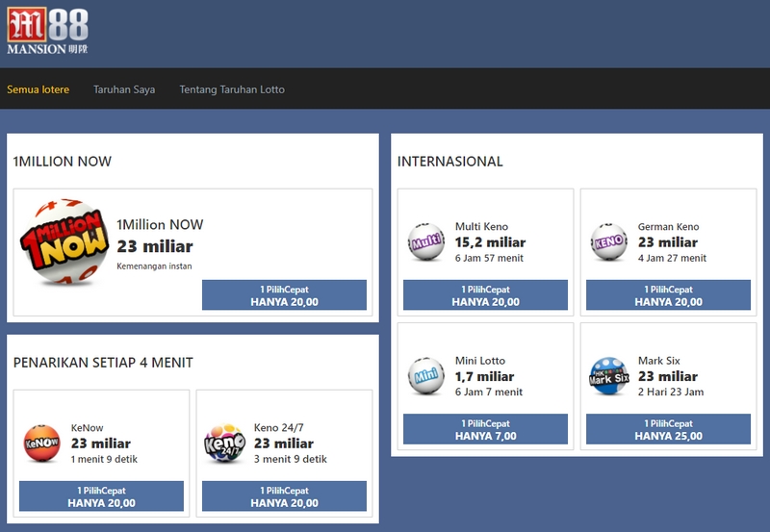Buy German Keno PilihCepat for 20,00
Screen dimensions: 770x532
(668, 295)
